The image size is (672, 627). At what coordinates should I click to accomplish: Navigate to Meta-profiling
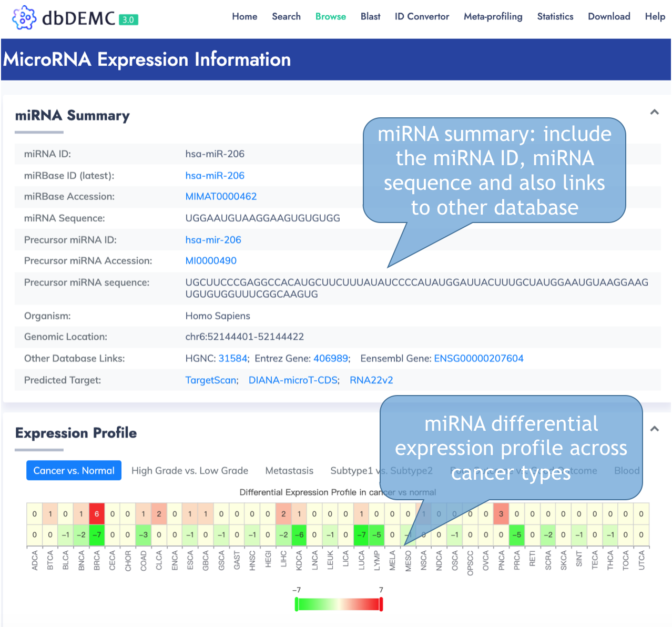pos(493,16)
